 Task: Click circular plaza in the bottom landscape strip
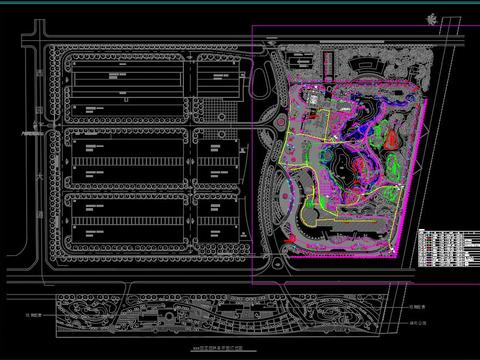169,316
